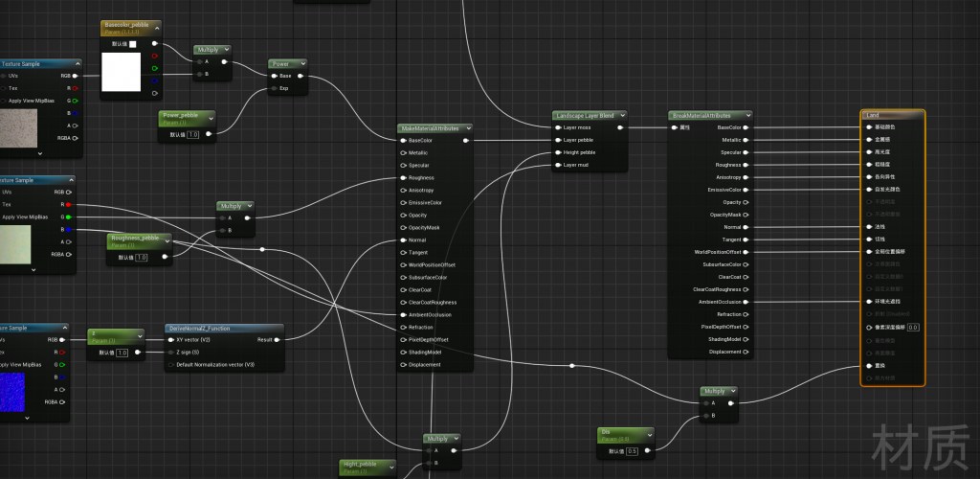This screenshot has width=980, height=479.
Task: Click the Roughness_pebble parameter output pin
Action: 165,257
